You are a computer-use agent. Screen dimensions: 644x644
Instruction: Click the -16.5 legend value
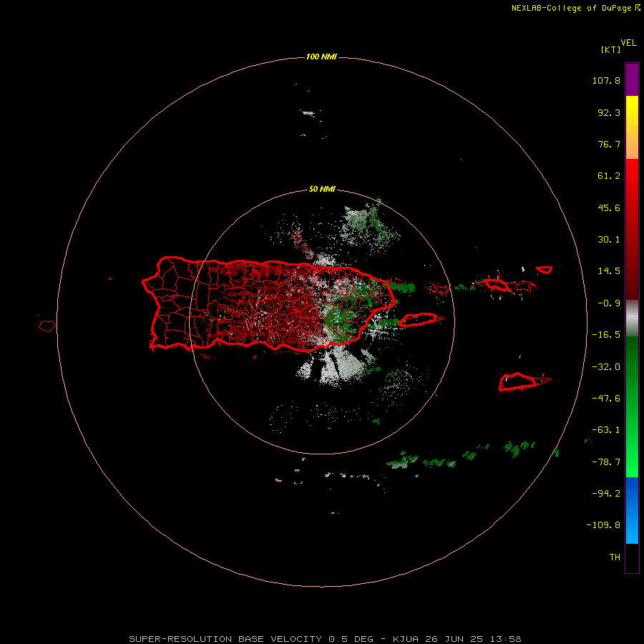coord(606,335)
